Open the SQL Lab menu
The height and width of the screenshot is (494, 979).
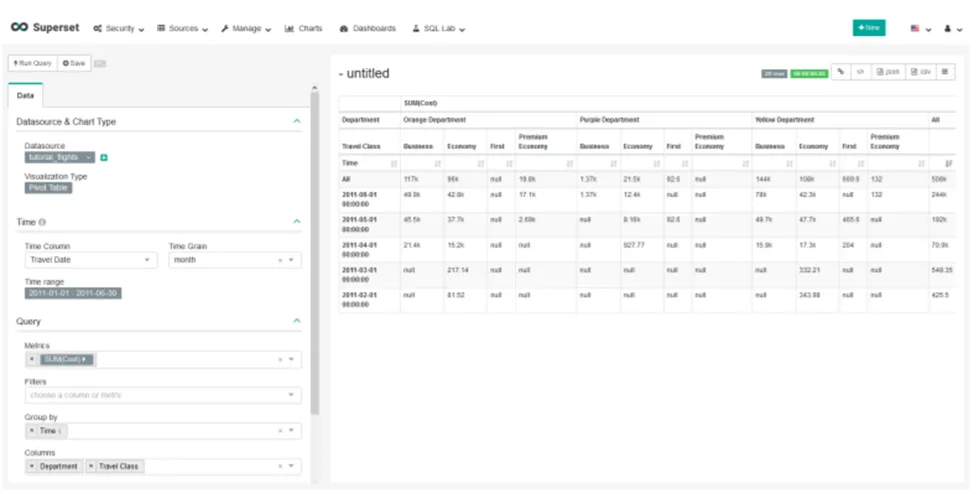(439, 29)
